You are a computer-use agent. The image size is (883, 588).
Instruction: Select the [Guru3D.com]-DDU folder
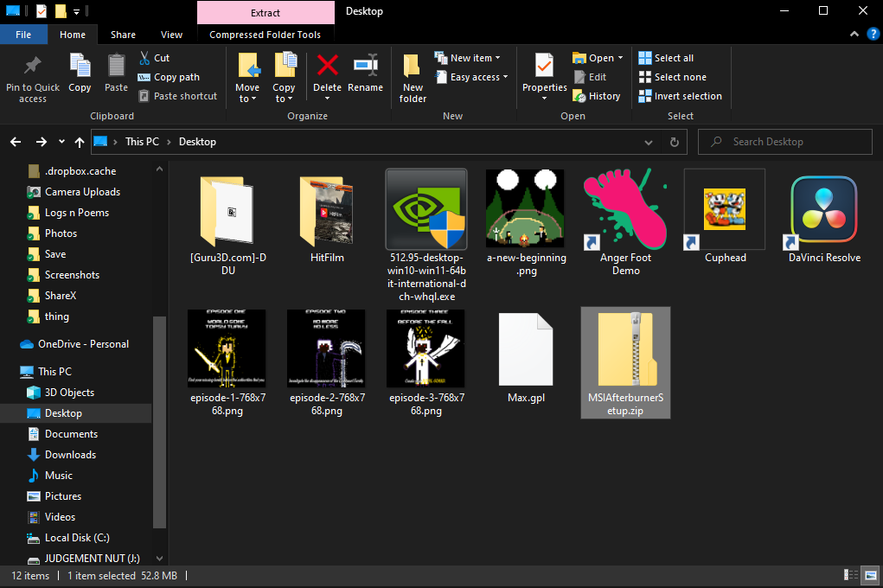tap(228, 224)
